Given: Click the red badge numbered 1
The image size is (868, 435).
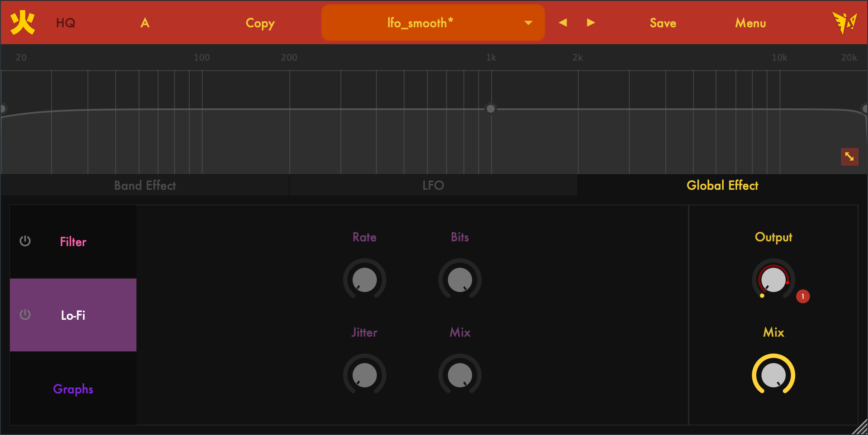Looking at the screenshot, I should coord(803,296).
